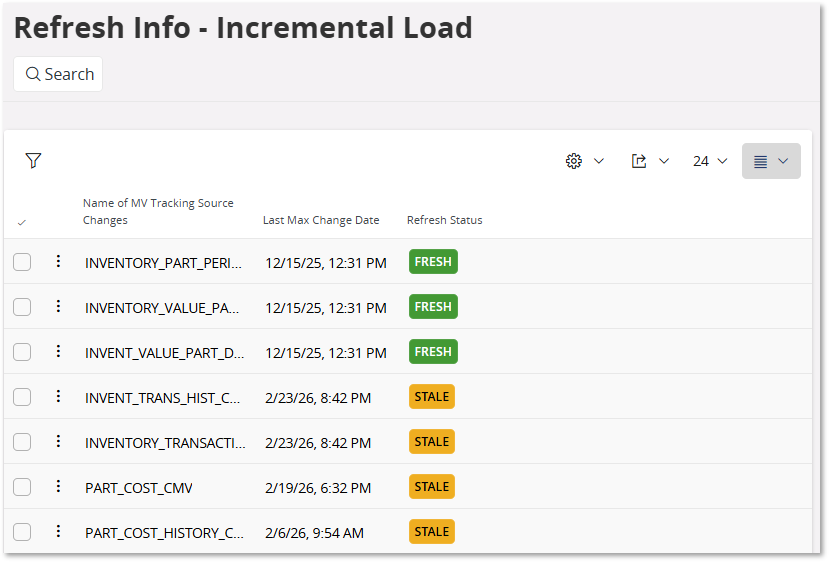
Task: Expand the list view layout dropdown arrow
Action: pyautogui.click(x=784, y=161)
